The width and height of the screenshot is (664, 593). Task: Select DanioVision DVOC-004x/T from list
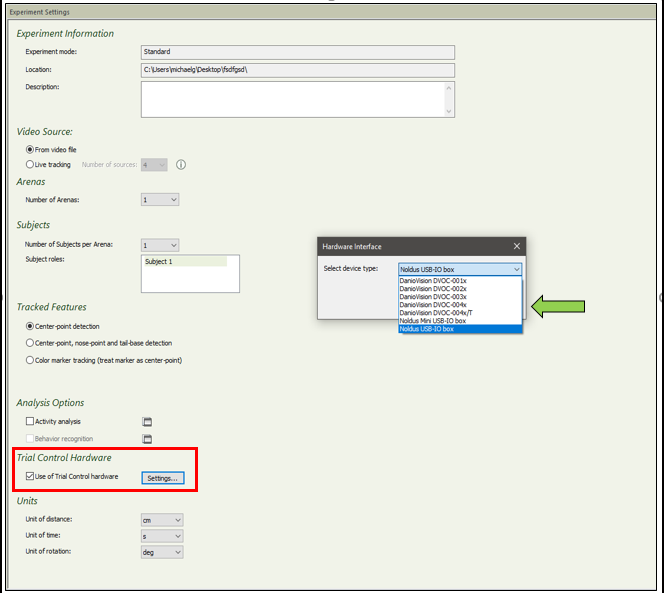(460, 313)
